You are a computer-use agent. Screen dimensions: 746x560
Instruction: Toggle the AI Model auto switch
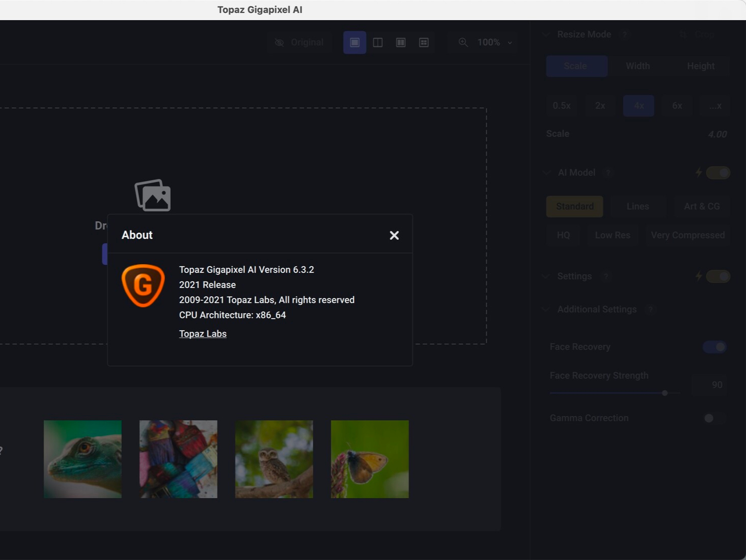coord(718,173)
